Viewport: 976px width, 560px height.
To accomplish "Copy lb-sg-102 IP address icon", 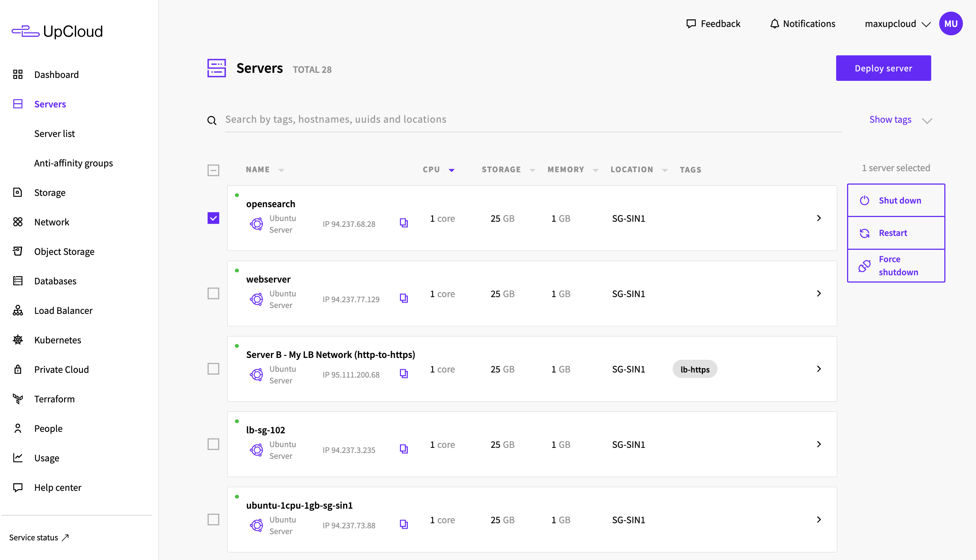I will point(404,449).
